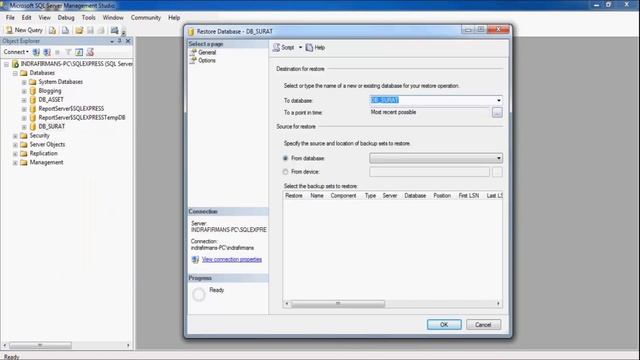
Task: Click the Filter icon in Object Explorer
Action: pyautogui.click(x=68, y=52)
